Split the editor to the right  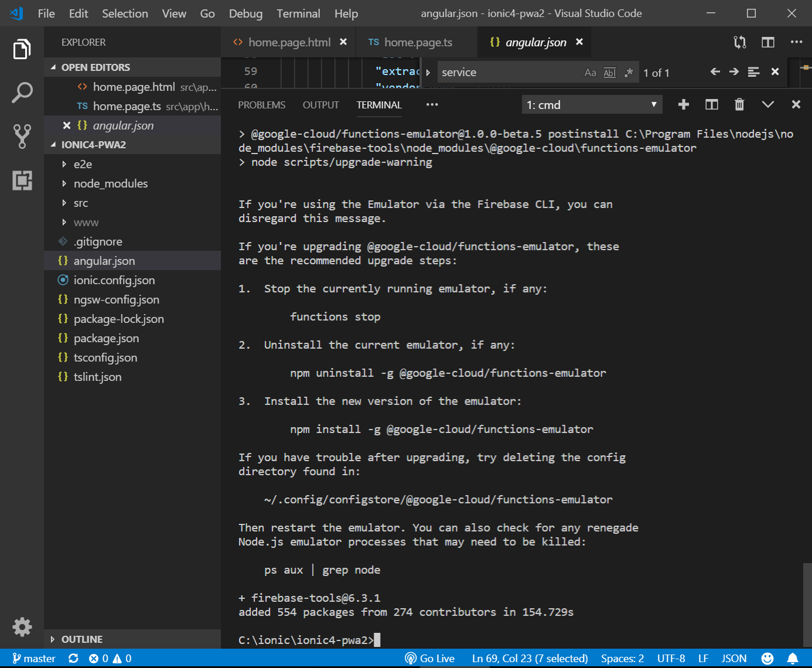768,42
